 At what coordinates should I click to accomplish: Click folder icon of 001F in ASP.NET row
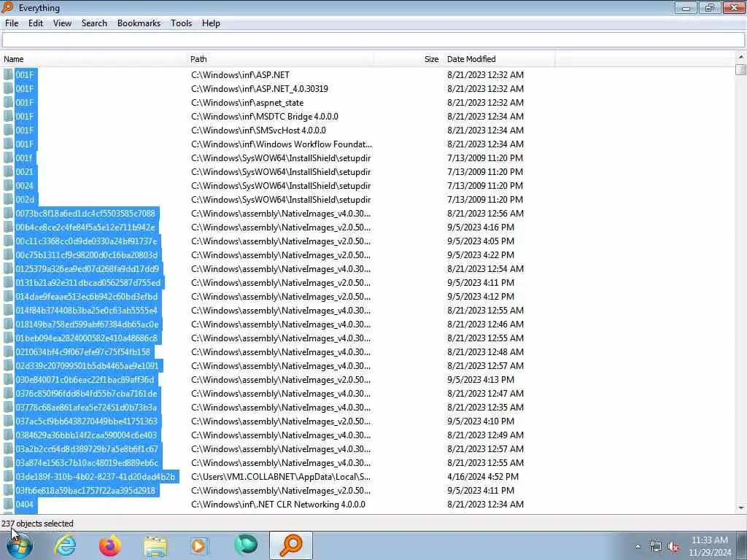click(8, 75)
